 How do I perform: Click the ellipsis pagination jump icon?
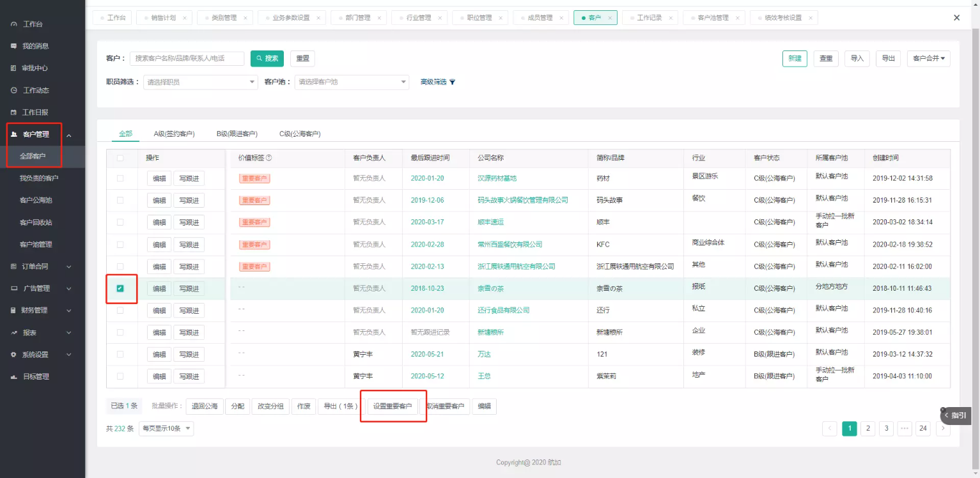904,429
